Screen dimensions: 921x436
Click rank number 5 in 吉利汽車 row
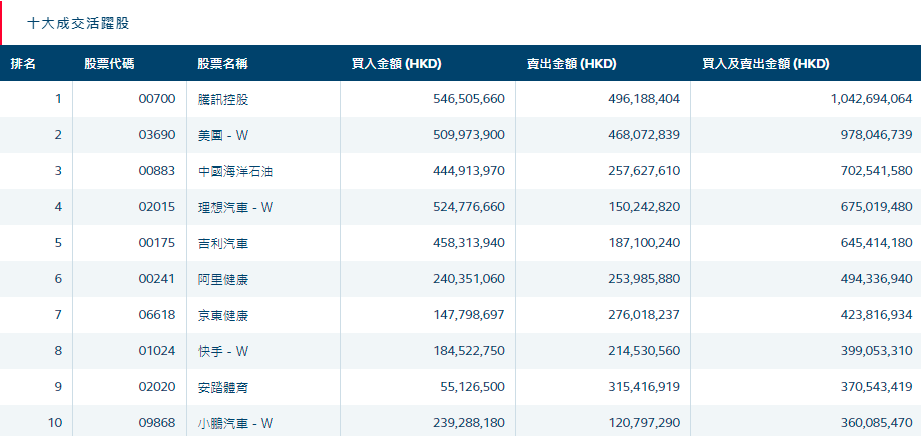(58, 243)
